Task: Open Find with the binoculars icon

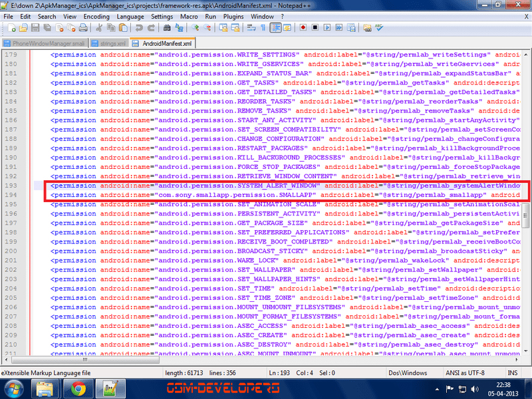Action: (x=167, y=28)
